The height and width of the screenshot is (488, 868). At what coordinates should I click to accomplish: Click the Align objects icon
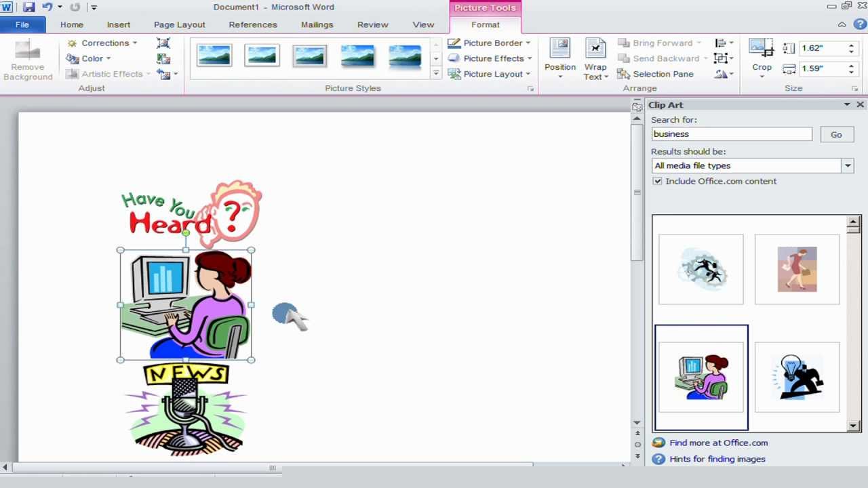click(x=723, y=43)
